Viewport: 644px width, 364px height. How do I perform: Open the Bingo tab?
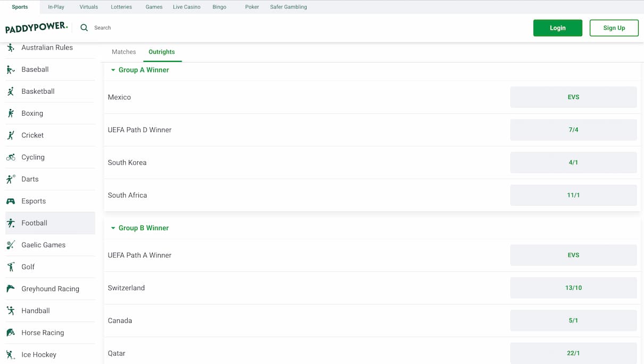pos(219,7)
